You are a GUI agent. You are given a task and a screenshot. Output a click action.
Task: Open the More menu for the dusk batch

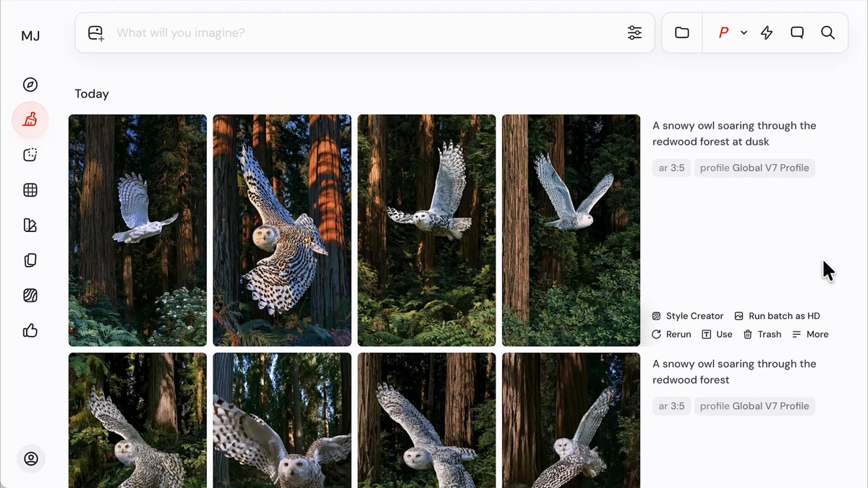[810, 334]
